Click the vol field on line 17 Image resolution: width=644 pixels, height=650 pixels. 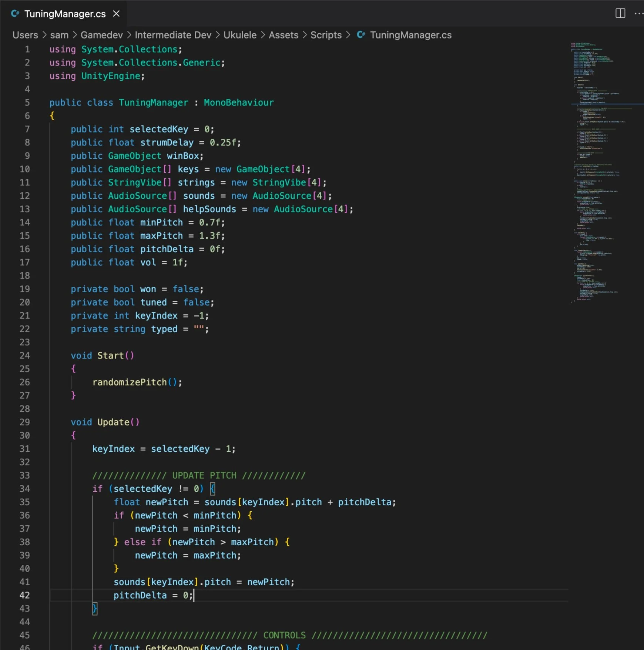click(148, 262)
